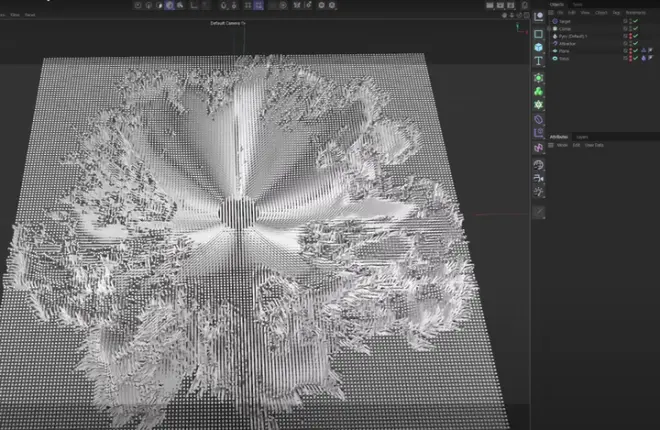Click the Camera object icon in palette
Screen dimensions: 660x430
click(x=538, y=178)
